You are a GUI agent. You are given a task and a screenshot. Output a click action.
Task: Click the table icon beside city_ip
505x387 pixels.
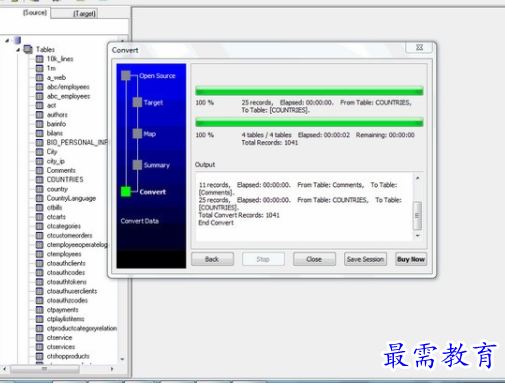point(40,161)
